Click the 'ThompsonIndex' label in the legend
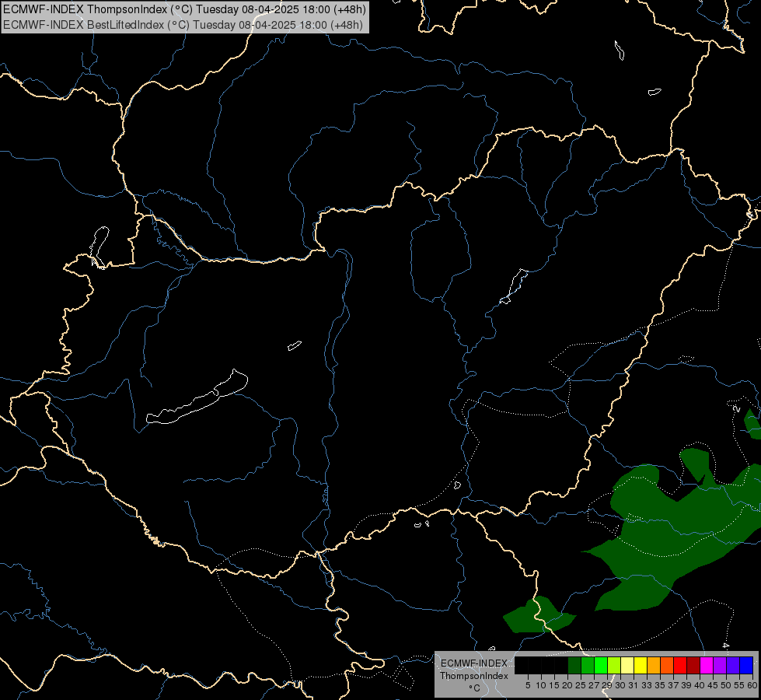This screenshot has width=761, height=700. click(474, 676)
